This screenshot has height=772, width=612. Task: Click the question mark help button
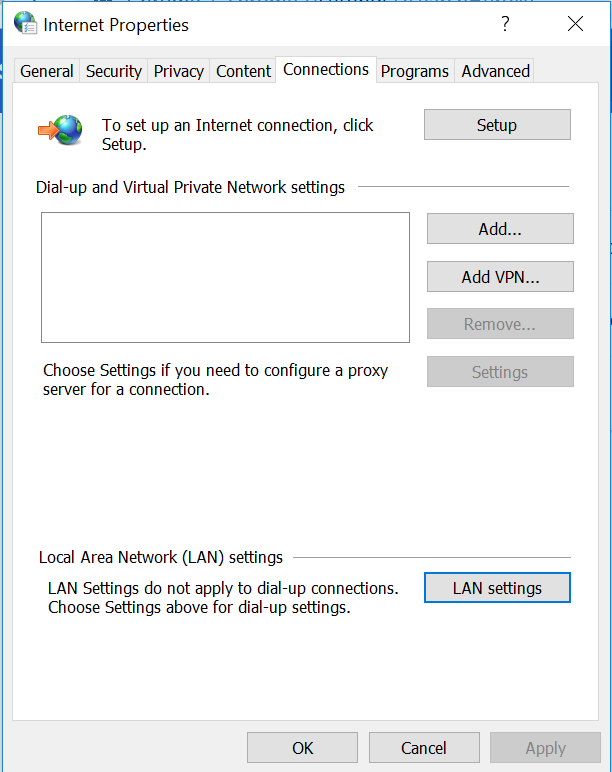[x=506, y=24]
